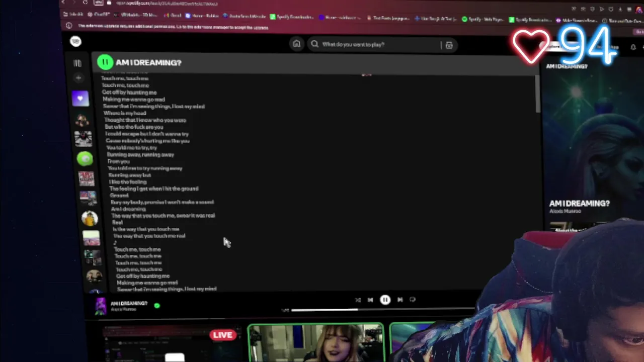Open now playing album thumbnail in player bar
644x362 pixels.
[x=101, y=306]
